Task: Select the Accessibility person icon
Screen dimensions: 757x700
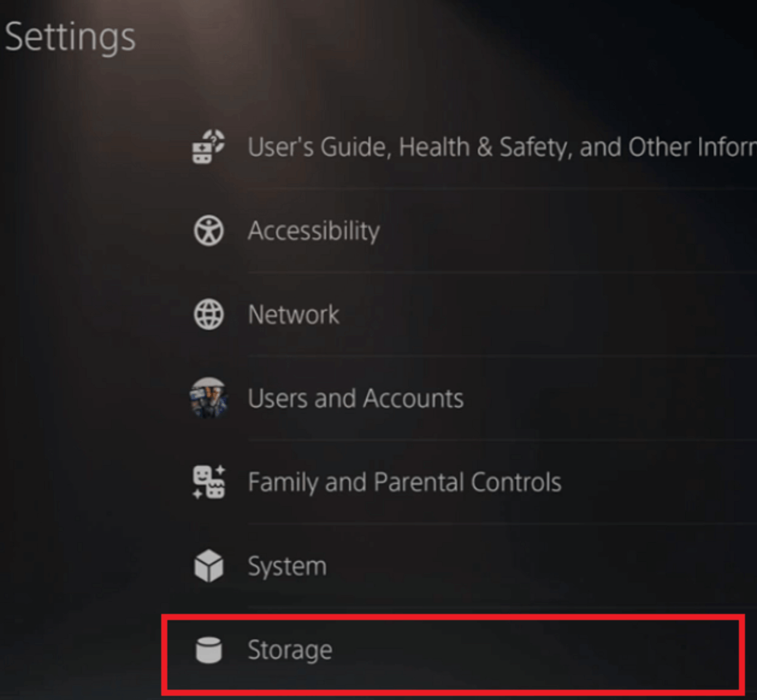Action: [x=209, y=230]
